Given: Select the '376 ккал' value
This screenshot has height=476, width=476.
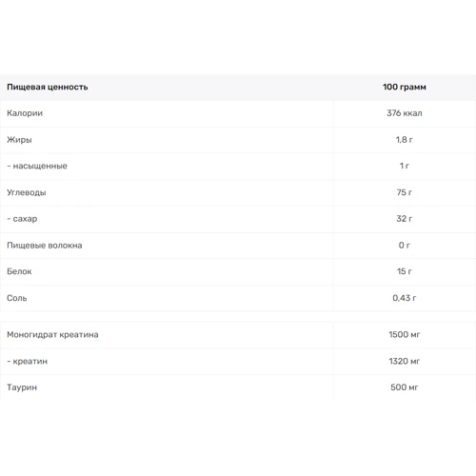Looking at the screenshot, I should coord(405,113).
